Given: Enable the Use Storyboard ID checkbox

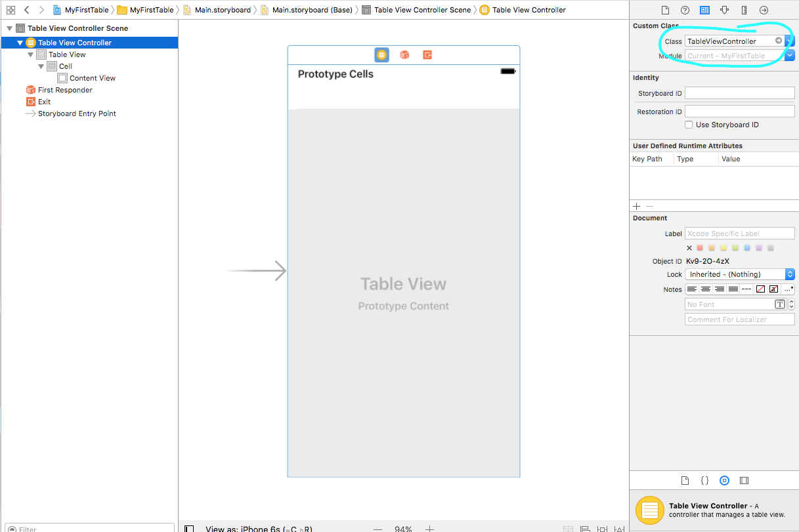Looking at the screenshot, I should (x=689, y=125).
